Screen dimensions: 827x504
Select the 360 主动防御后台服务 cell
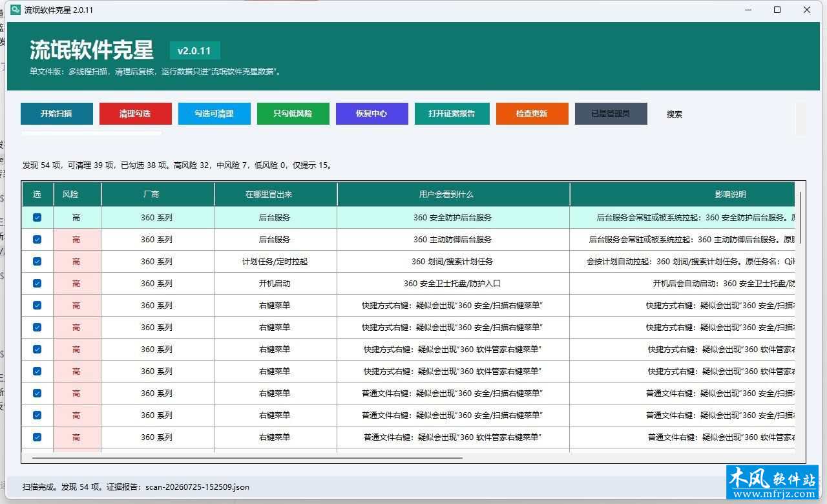[x=454, y=240]
